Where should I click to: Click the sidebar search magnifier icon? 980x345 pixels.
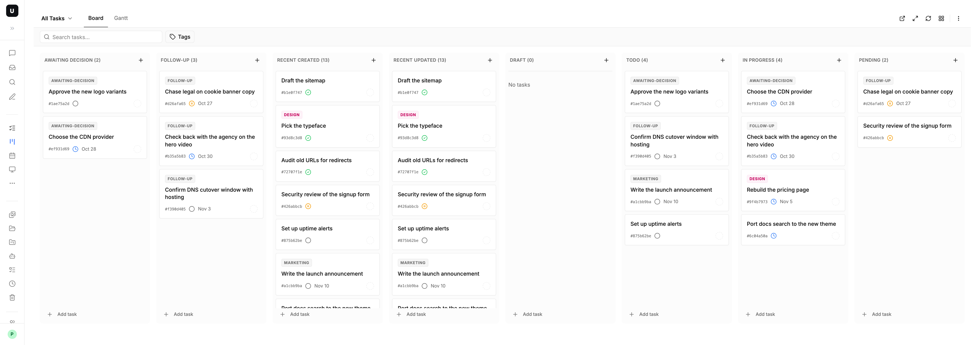point(12,82)
